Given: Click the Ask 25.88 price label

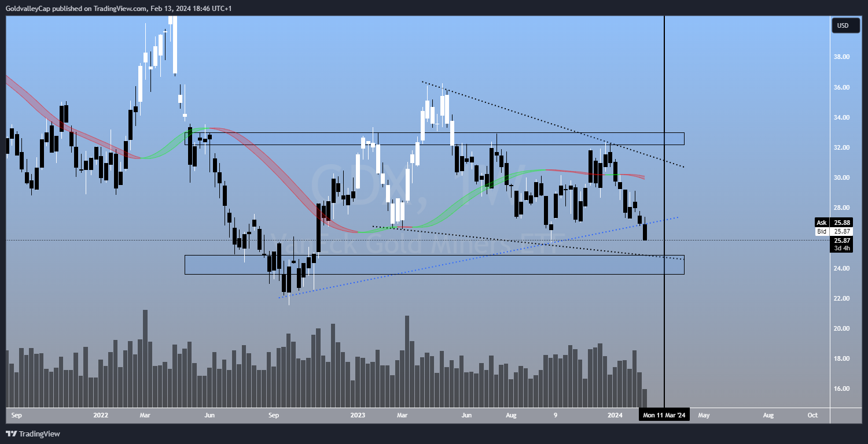Looking at the screenshot, I should 833,223.
